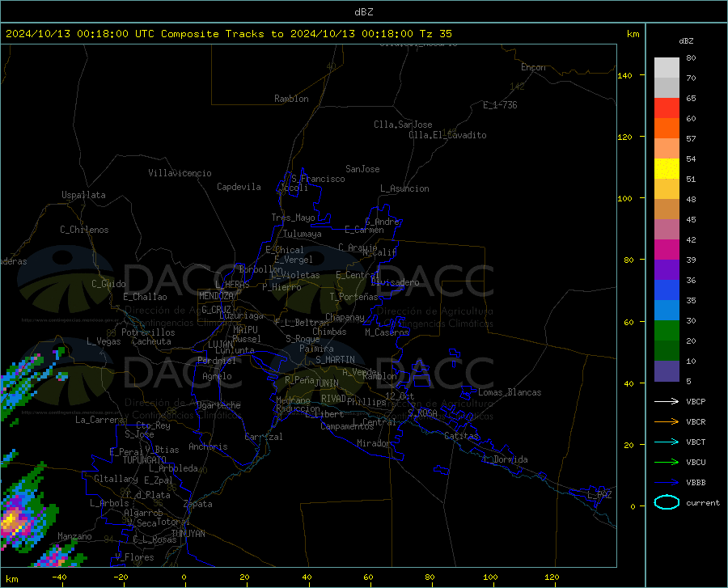The image size is (728, 588).
Task: Click the 'SanJose' map label
Action: click(x=362, y=169)
